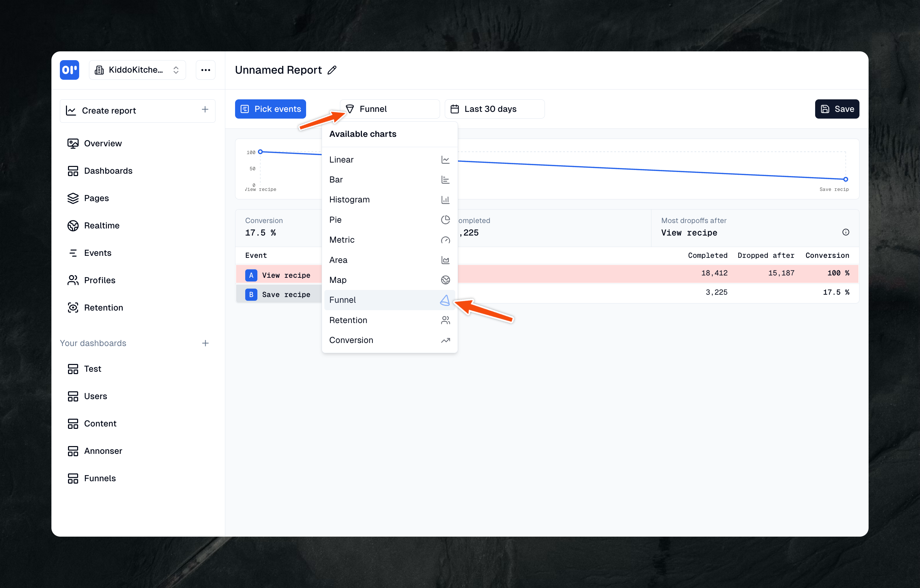Select Histogram from Available charts
Viewport: 920px width, 588px height.
point(349,199)
